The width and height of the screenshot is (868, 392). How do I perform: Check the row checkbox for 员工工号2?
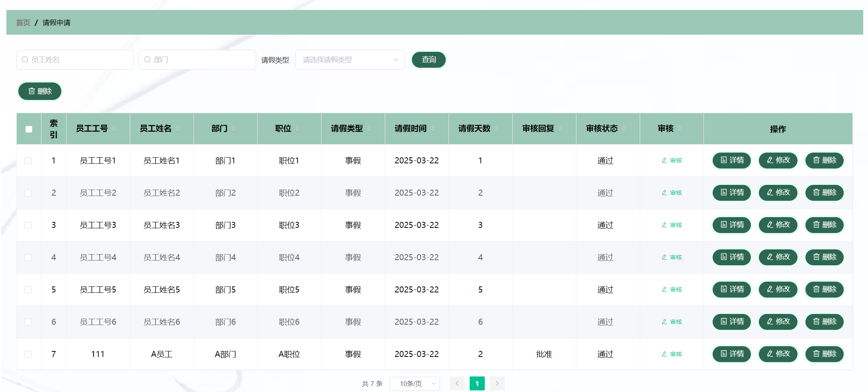(x=28, y=193)
